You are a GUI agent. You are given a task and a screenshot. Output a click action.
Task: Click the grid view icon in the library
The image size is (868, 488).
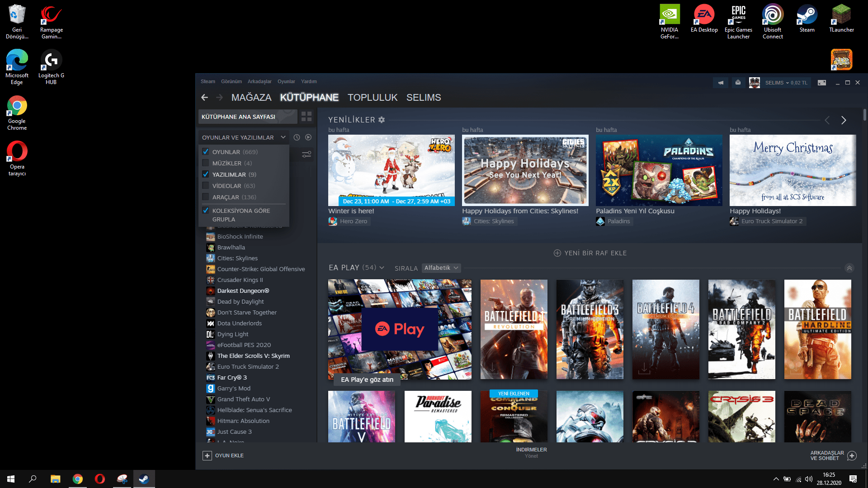[x=307, y=117]
